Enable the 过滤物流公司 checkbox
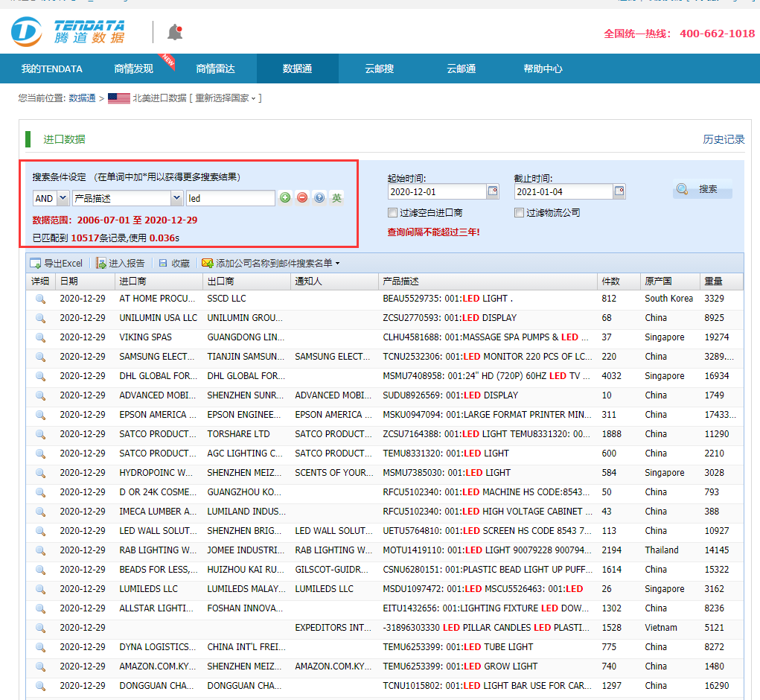The height and width of the screenshot is (700, 760). pyautogui.click(x=519, y=213)
